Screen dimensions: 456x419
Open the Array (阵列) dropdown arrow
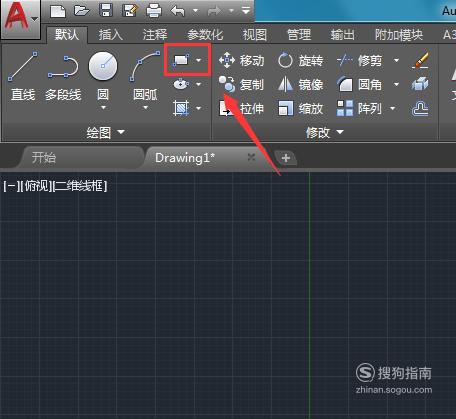pyautogui.click(x=393, y=108)
